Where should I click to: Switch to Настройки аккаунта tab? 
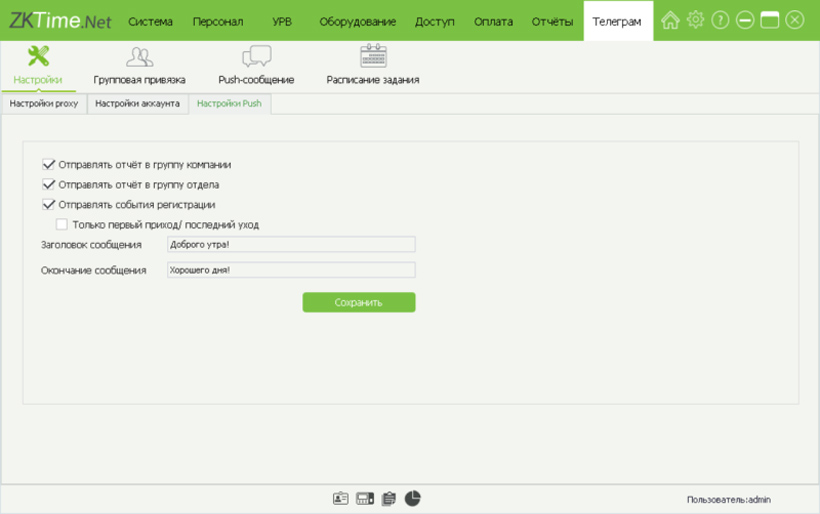tap(137, 103)
